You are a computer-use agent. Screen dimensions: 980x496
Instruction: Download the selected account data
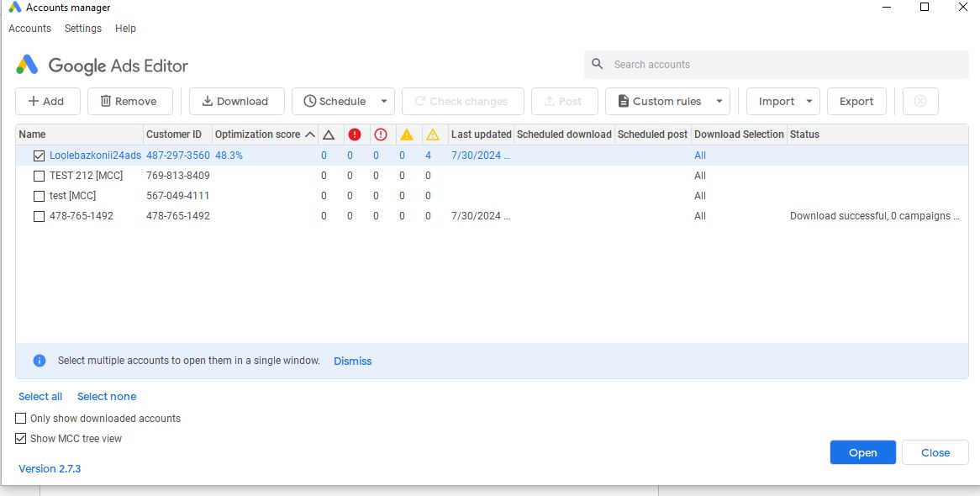(236, 102)
